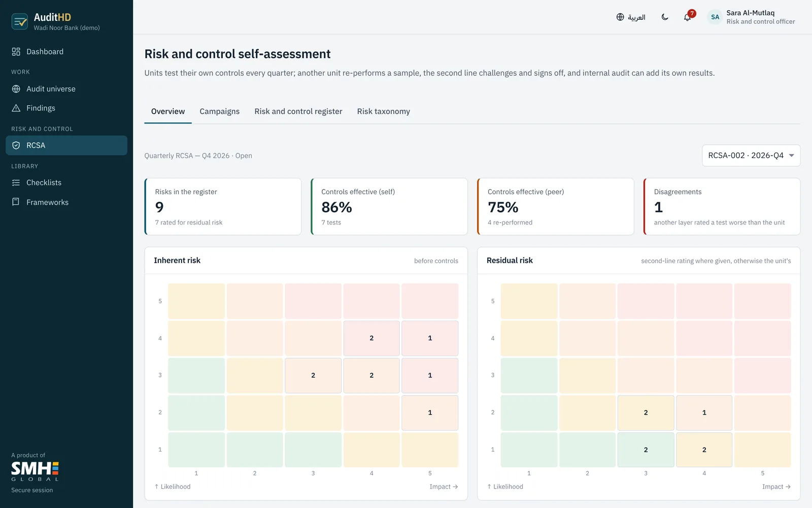Viewport: 812px width, 508px height.
Task: Open Frameworks library page
Action: (66, 202)
